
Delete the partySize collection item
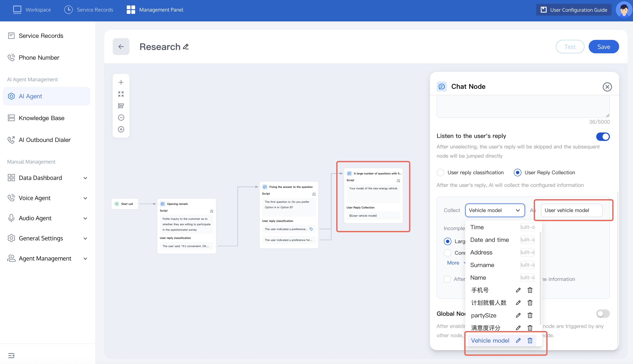(x=530, y=315)
